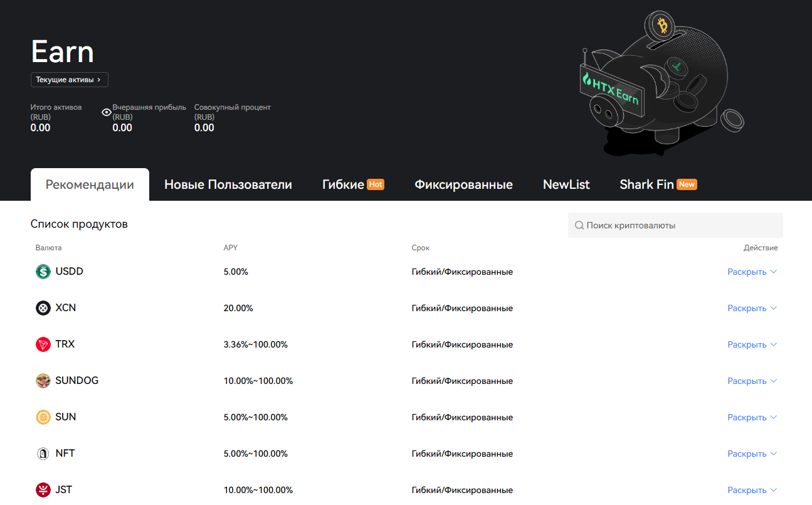This screenshot has width=812, height=505.
Task: Click the search magnifier icon
Action: 579,225
